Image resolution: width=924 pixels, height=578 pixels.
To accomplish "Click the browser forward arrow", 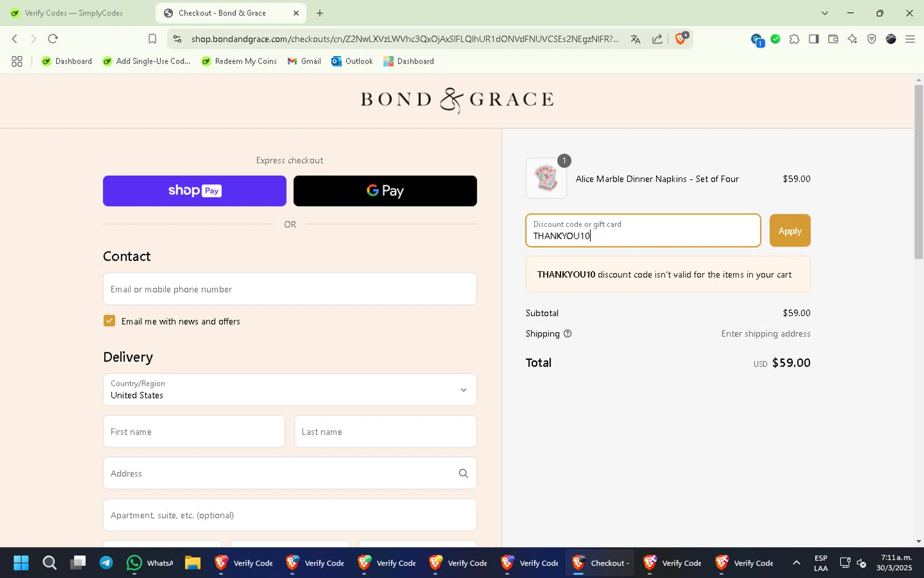I will click(33, 39).
